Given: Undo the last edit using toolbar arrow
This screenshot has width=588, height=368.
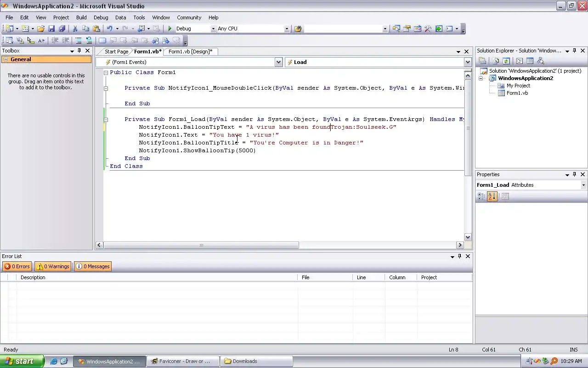Looking at the screenshot, I should [x=110, y=29].
